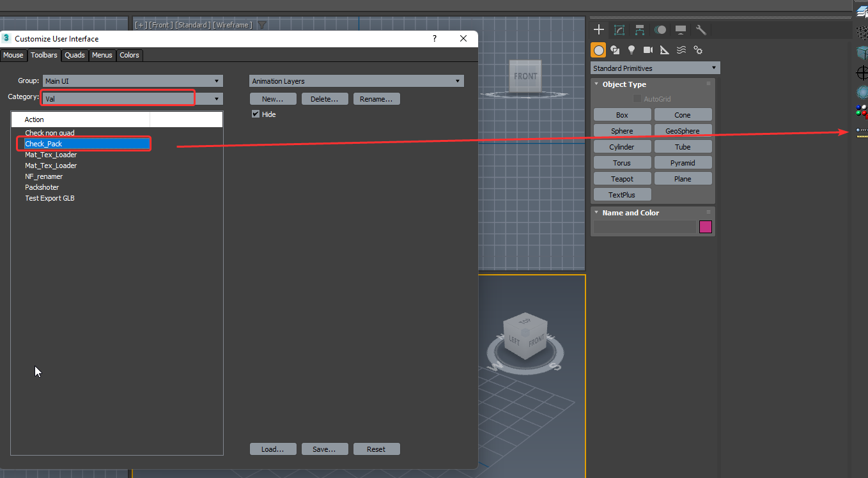The height and width of the screenshot is (478, 868).
Task: Select the Systems gears icon
Action: point(698,50)
